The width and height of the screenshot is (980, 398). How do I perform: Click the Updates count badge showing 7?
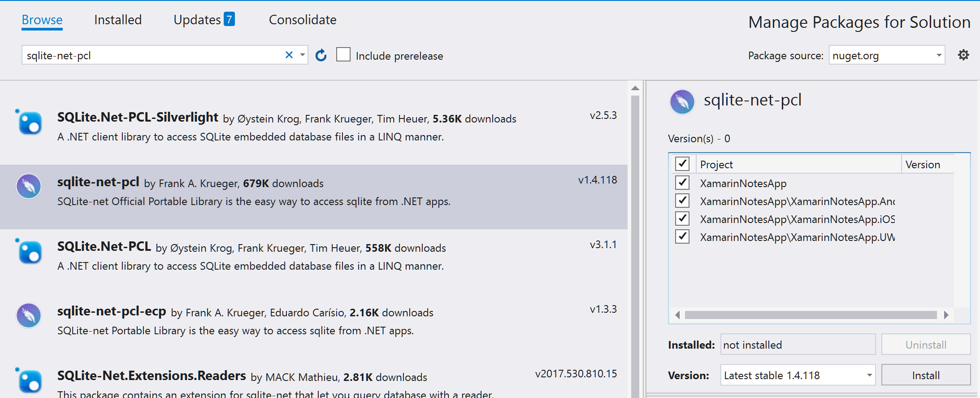pos(229,19)
